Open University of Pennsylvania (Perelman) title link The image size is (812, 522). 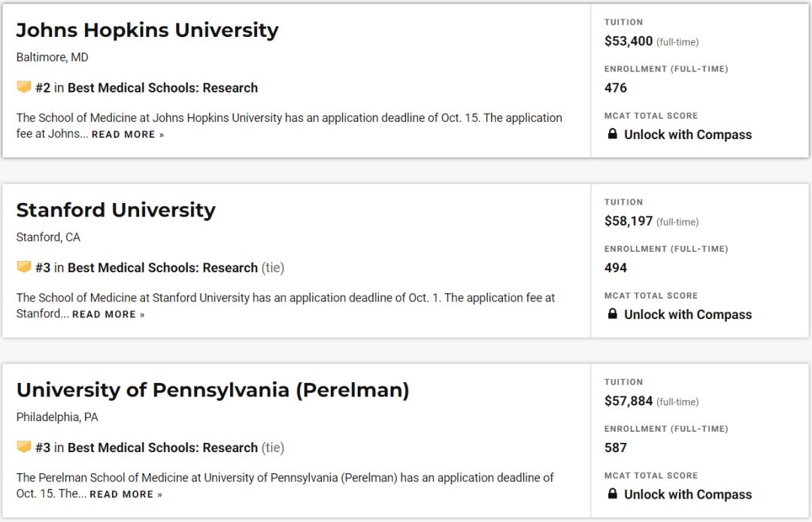pos(213,390)
